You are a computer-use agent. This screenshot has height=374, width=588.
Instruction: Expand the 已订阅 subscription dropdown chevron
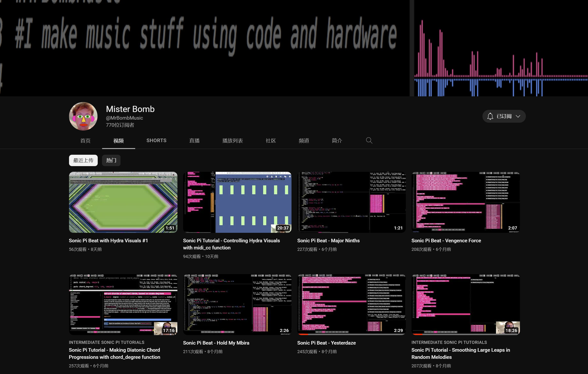coord(518,116)
